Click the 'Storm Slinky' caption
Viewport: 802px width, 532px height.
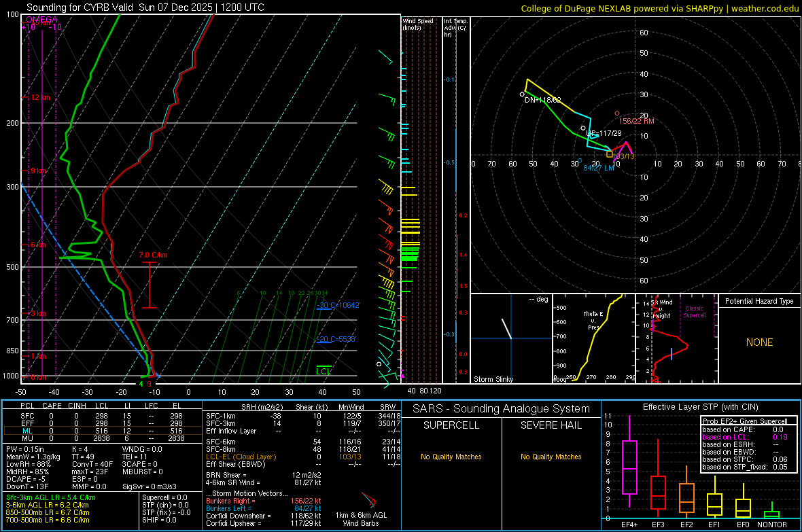coord(493,379)
